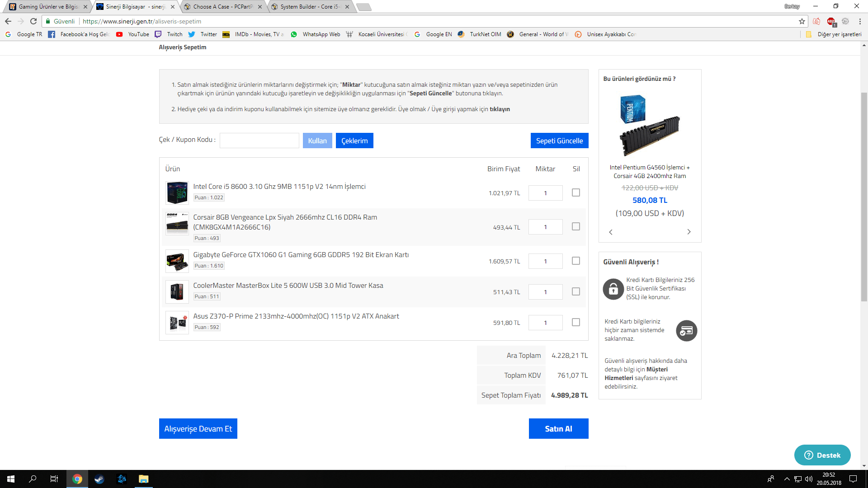Switch to System Builder tab
The image size is (868, 488).
tap(309, 7)
